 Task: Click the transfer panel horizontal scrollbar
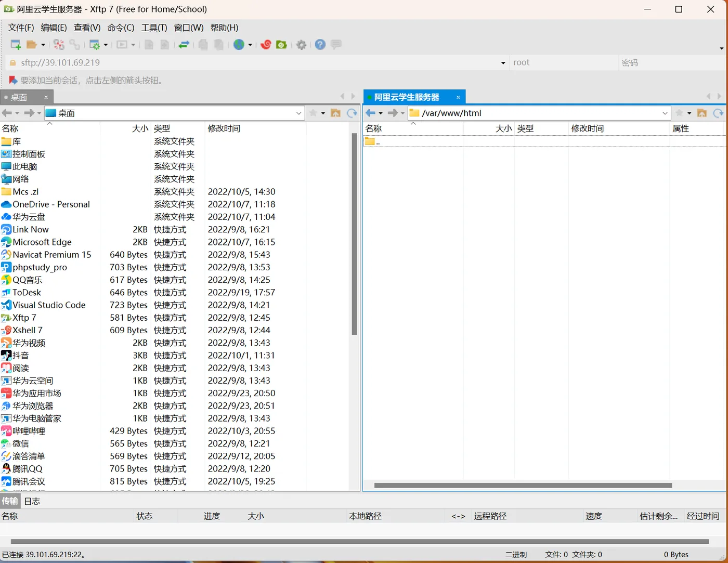click(360, 542)
